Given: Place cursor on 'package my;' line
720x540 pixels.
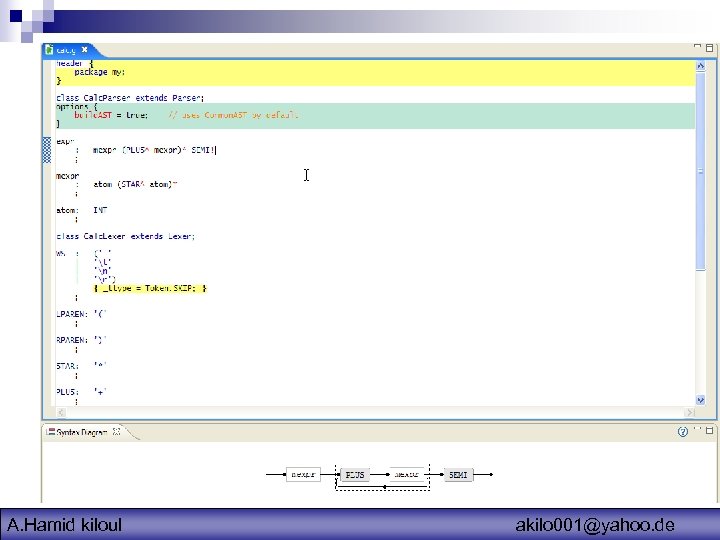Looking at the screenshot, I should 100,72.
